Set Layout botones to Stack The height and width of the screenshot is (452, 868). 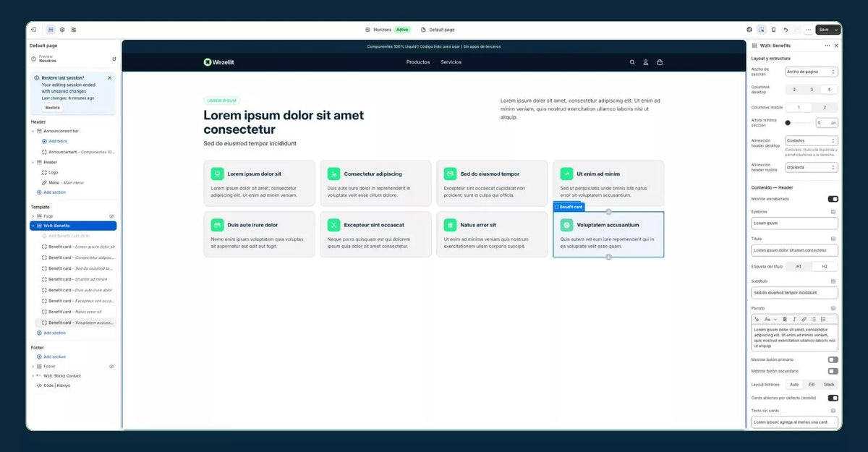pos(829,385)
